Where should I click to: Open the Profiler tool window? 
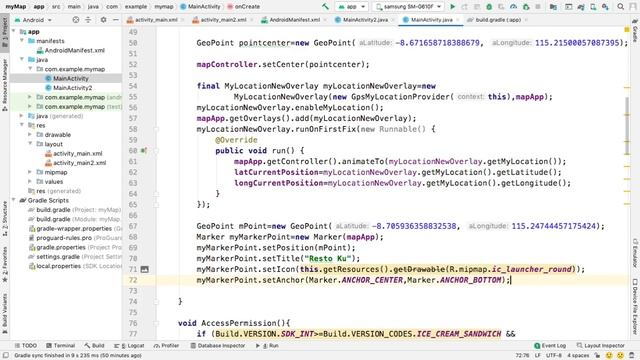tap(167, 346)
